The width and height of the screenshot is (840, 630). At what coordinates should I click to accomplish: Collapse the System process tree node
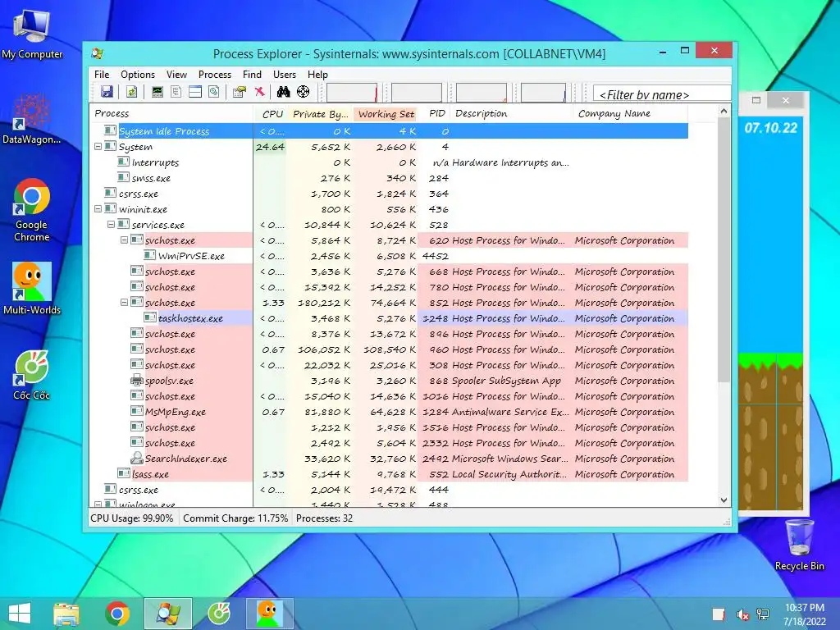click(98, 146)
